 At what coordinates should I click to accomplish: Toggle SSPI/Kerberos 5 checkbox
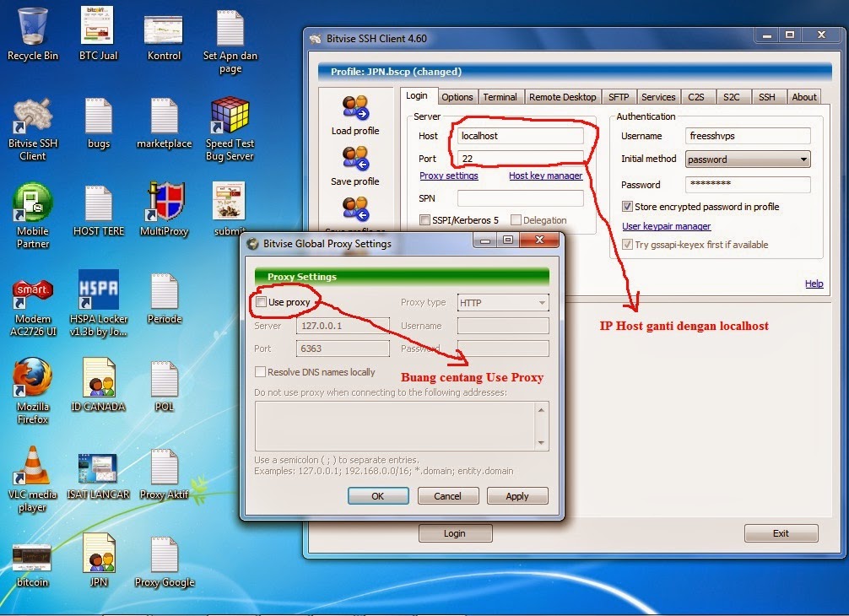pyautogui.click(x=425, y=219)
